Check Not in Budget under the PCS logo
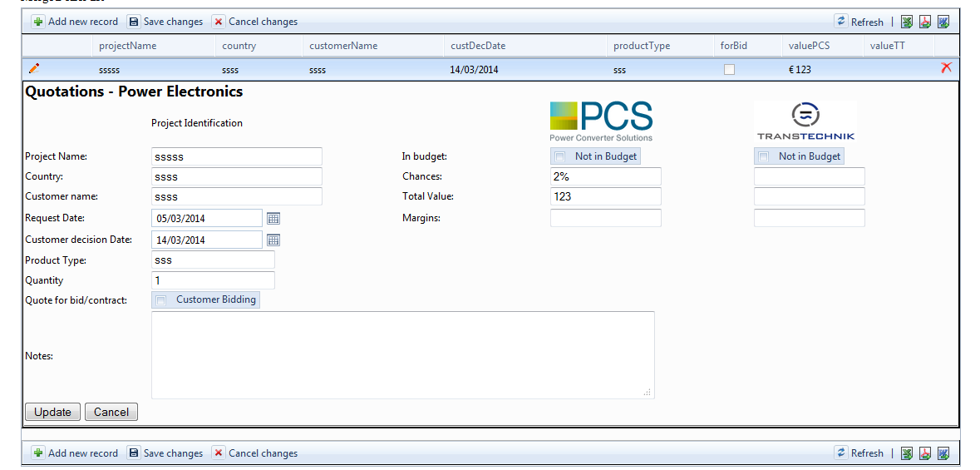 560,156
